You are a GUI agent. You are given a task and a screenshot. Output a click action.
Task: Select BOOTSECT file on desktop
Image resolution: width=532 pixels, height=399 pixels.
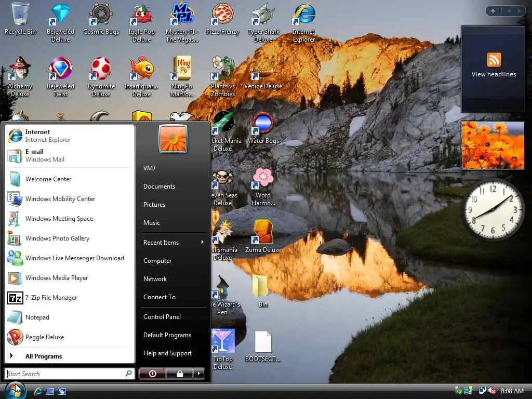click(263, 346)
